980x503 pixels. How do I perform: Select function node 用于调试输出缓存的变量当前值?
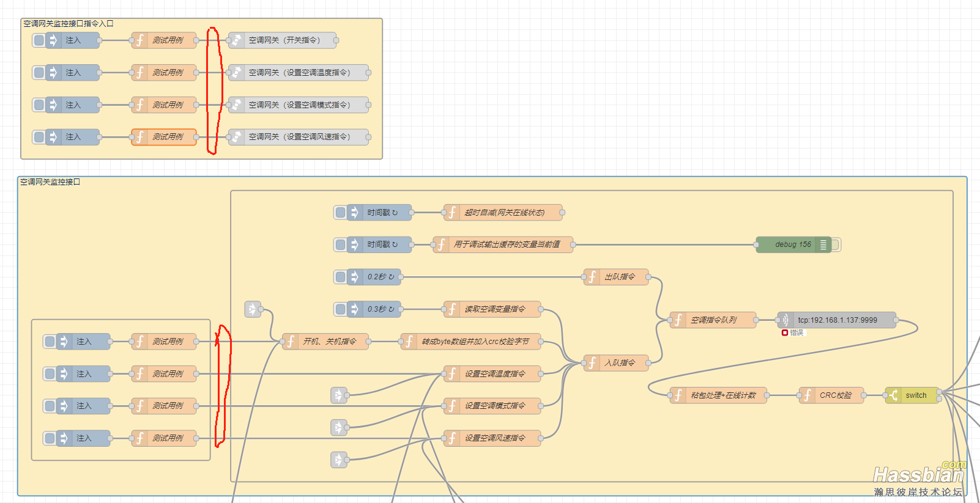503,244
